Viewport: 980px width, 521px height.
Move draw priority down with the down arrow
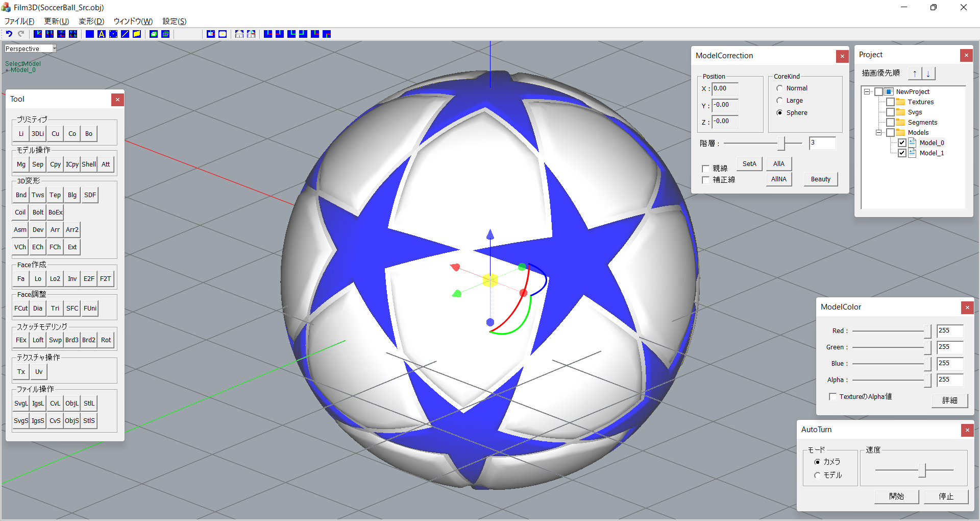928,74
